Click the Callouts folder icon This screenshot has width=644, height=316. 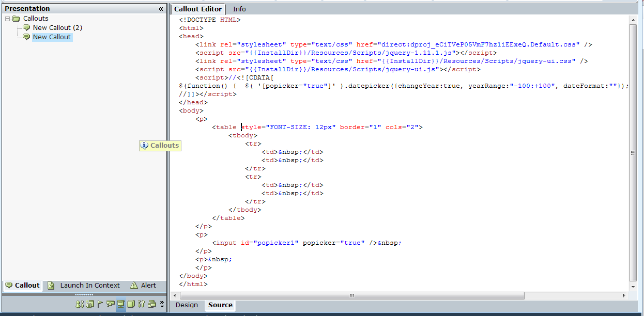(17, 19)
